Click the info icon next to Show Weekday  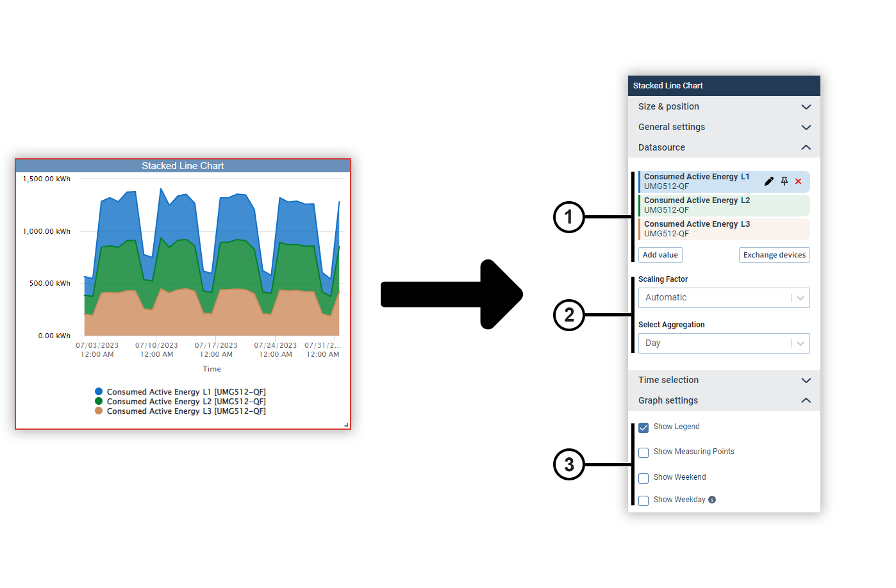712,500
